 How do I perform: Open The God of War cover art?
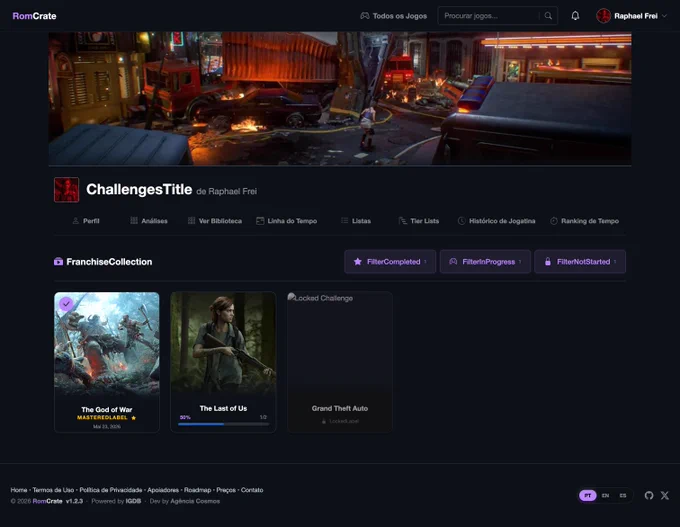click(x=107, y=344)
